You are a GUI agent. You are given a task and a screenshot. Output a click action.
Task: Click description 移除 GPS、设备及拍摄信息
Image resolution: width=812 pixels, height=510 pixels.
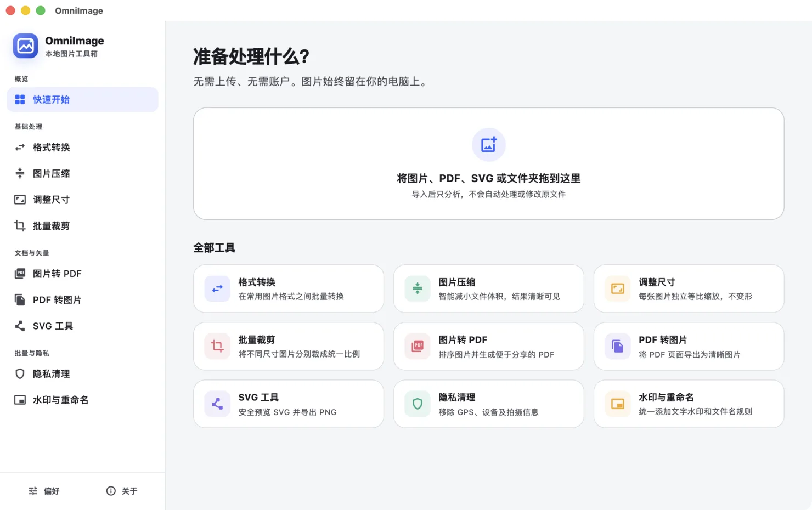tap(488, 412)
